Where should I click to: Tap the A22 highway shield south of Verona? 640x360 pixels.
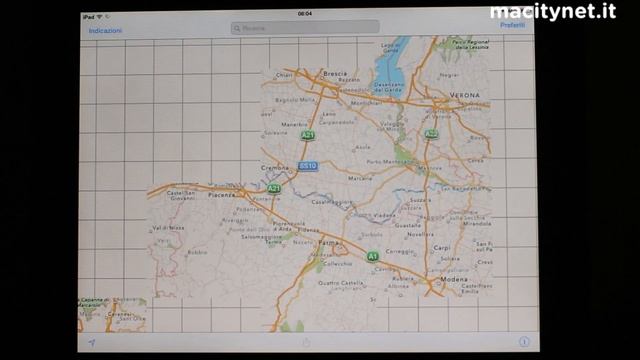(431, 134)
